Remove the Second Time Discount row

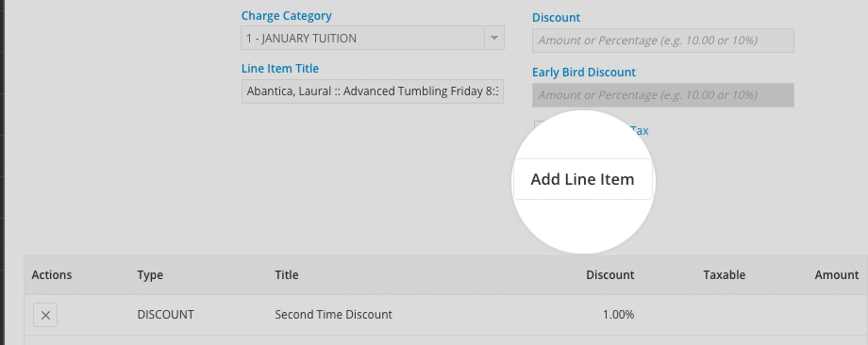coord(45,315)
